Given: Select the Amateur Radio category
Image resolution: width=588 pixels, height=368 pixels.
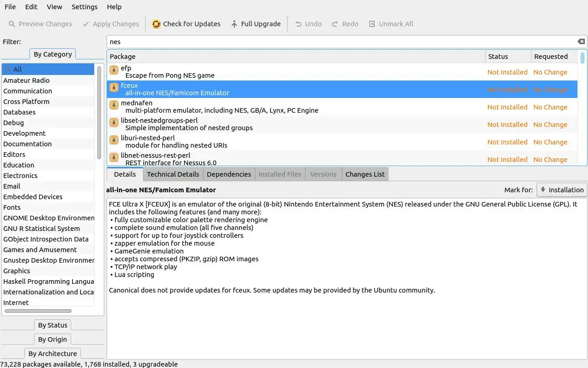Looking at the screenshot, I should [x=48, y=80].
